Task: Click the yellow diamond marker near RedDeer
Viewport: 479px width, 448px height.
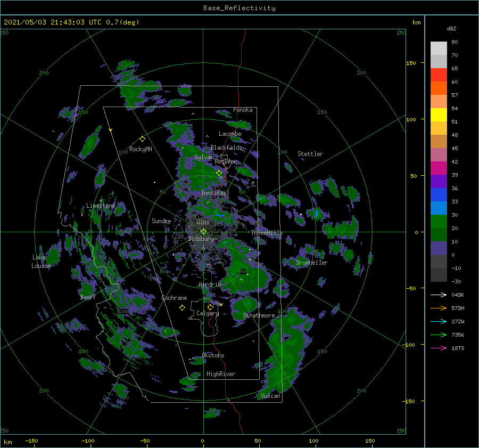Action: pos(219,173)
